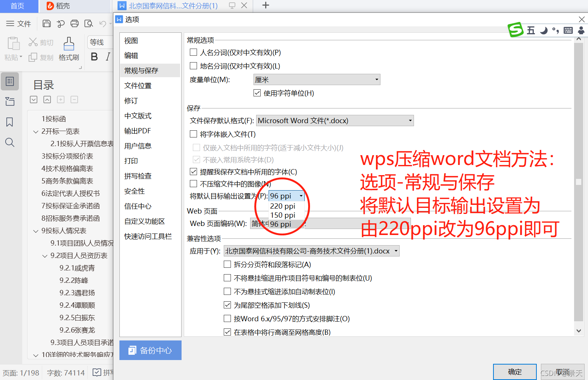Toggle Italic formatting icon
Viewport: 588px width, 380px height.
[108, 56]
